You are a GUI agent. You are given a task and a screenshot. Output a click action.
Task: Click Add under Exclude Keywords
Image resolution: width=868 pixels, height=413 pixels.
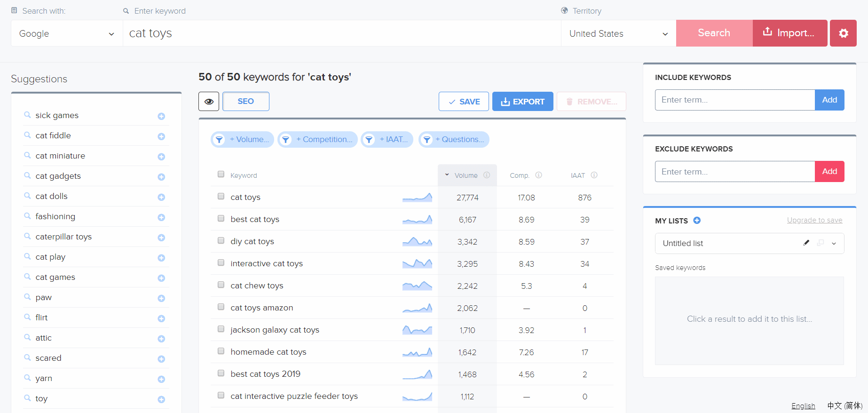pyautogui.click(x=829, y=171)
